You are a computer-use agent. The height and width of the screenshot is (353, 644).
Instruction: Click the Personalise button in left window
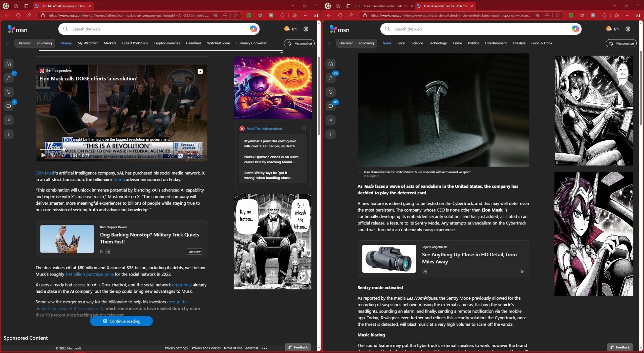tap(299, 43)
